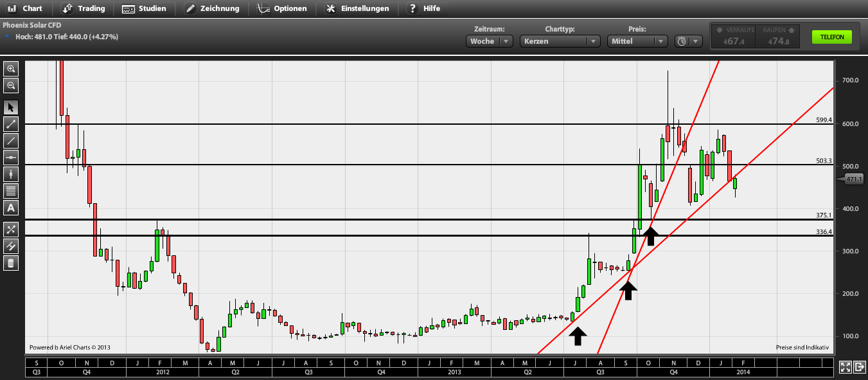
Task: Open the Zeichnung menu
Action: (212, 9)
